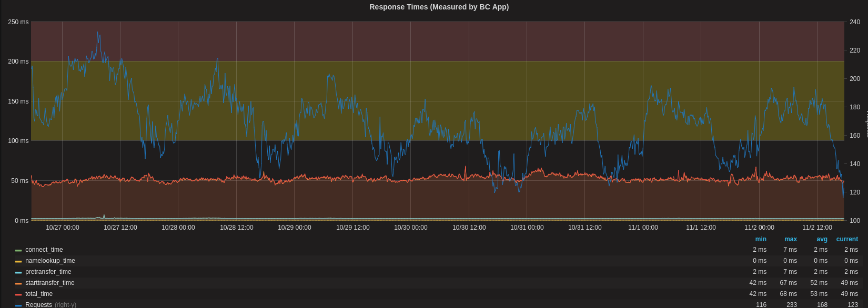The height and width of the screenshot is (308, 868).
Task: Click total_time max value 68 ms
Action: (789, 294)
